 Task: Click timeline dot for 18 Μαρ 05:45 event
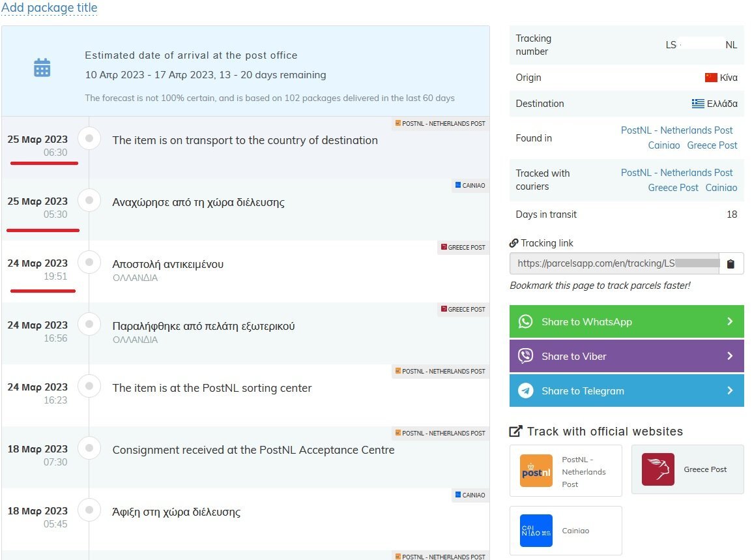pos(89,510)
